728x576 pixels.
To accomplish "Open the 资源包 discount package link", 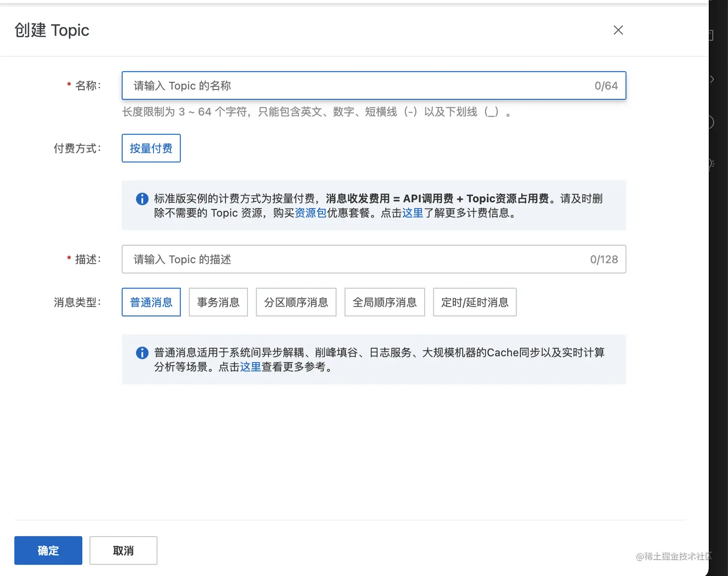I will pyautogui.click(x=311, y=213).
